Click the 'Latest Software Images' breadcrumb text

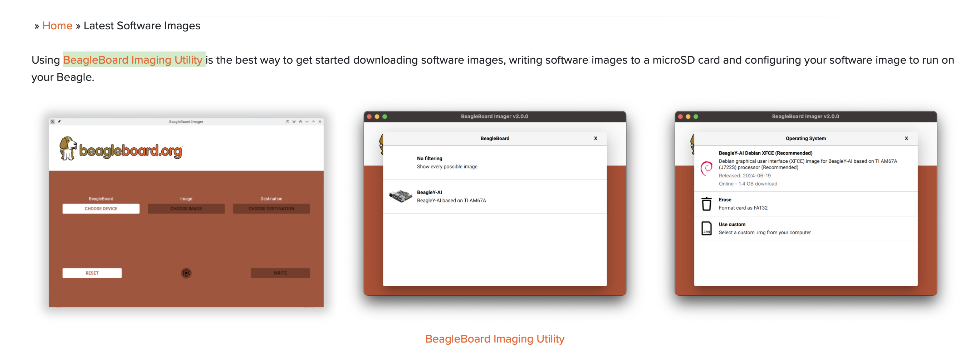pyautogui.click(x=142, y=25)
